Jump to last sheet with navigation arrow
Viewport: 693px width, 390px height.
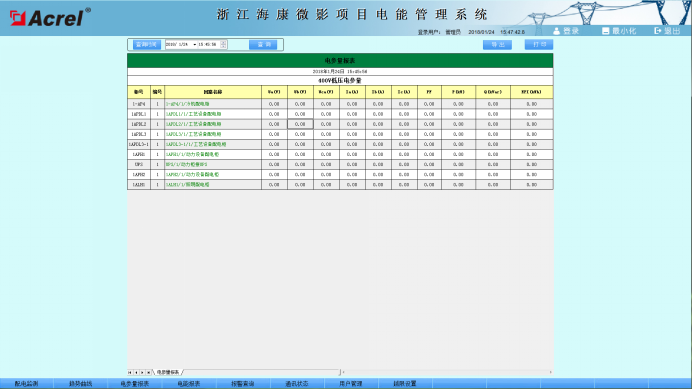tap(148, 373)
